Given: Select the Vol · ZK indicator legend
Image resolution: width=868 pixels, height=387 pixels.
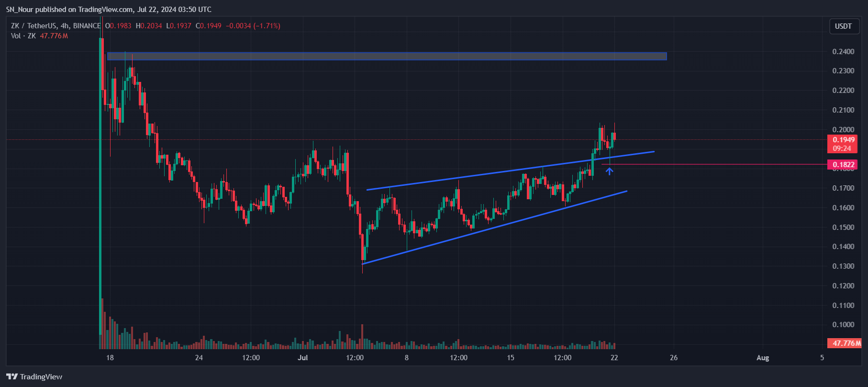Looking at the screenshot, I should (x=23, y=36).
